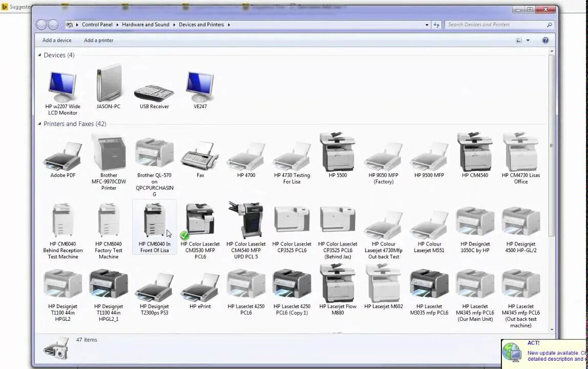Select the JASON-PC computer device
588x369 pixels.
click(x=109, y=87)
